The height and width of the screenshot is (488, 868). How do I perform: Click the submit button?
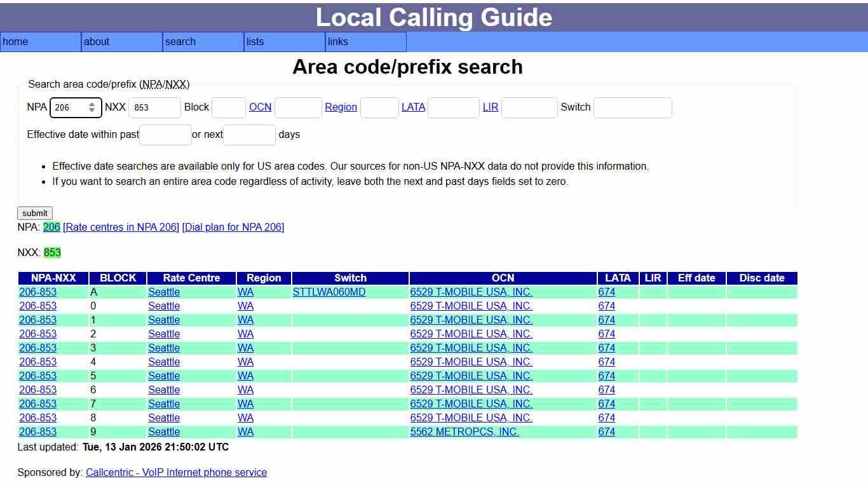pos(34,213)
